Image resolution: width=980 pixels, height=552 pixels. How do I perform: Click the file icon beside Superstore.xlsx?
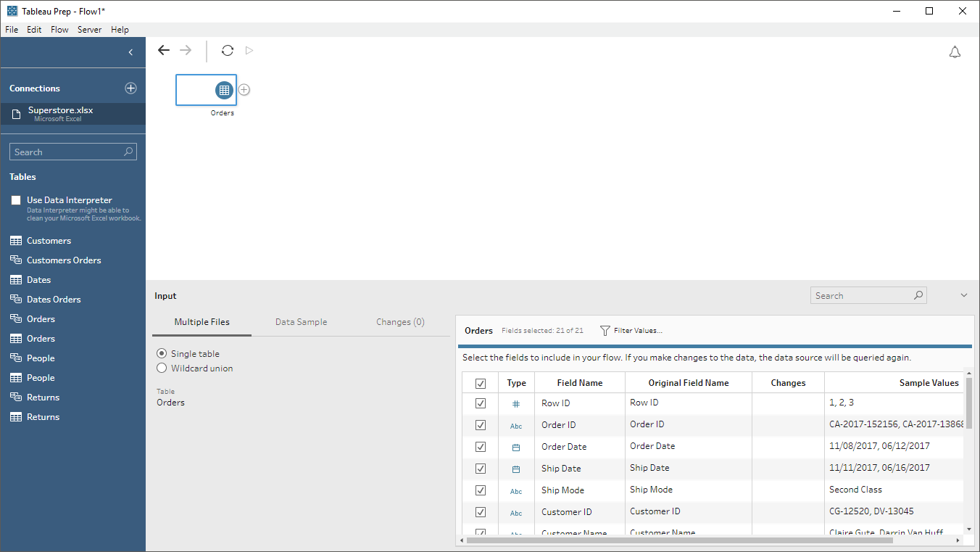point(16,114)
